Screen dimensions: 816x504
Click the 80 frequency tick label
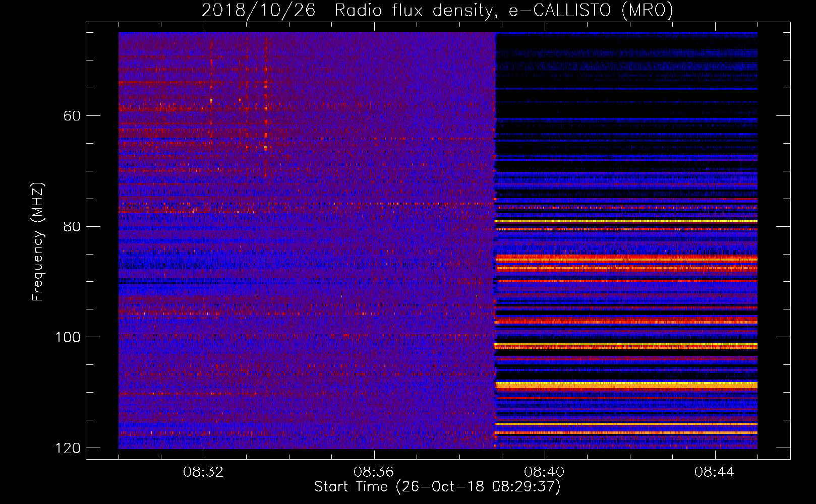click(72, 226)
